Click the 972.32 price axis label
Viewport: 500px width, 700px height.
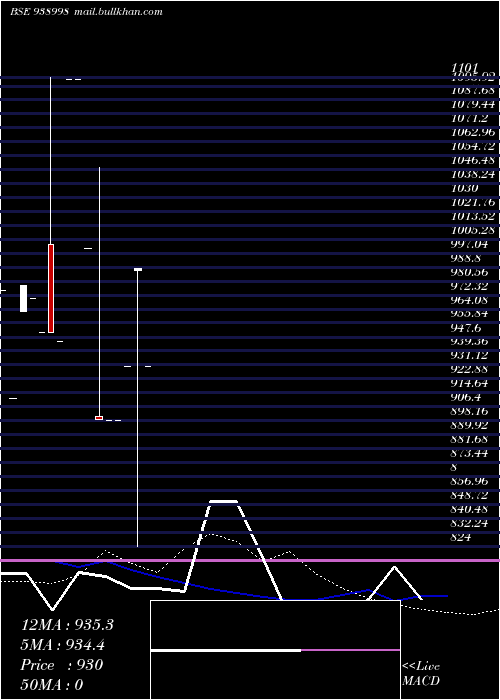(x=470, y=286)
